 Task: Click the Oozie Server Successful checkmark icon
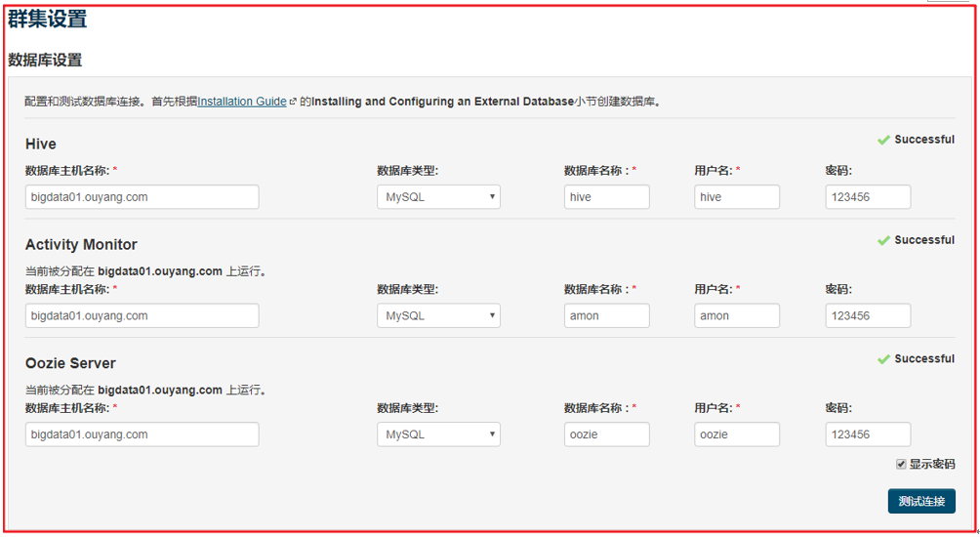pos(883,359)
